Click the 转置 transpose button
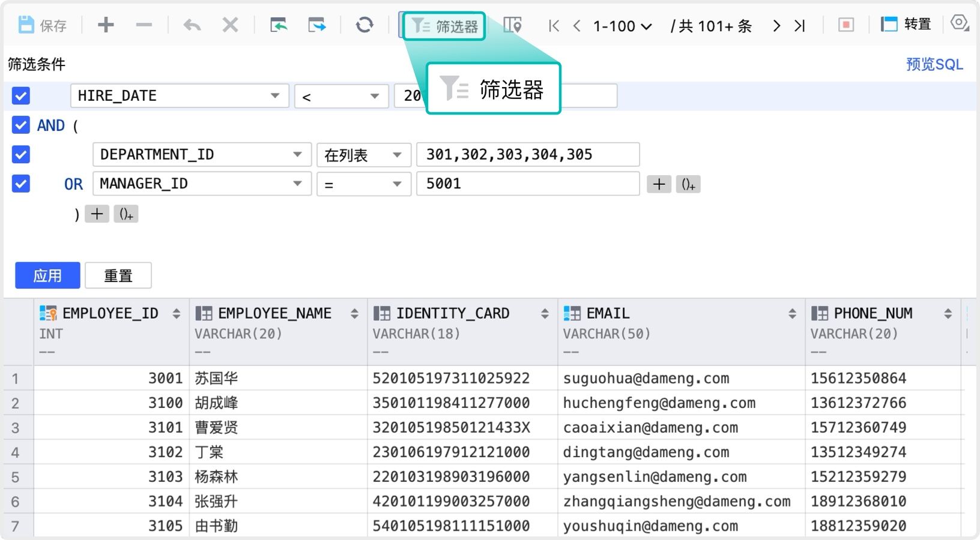980x540 pixels. (x=906, y=25)
